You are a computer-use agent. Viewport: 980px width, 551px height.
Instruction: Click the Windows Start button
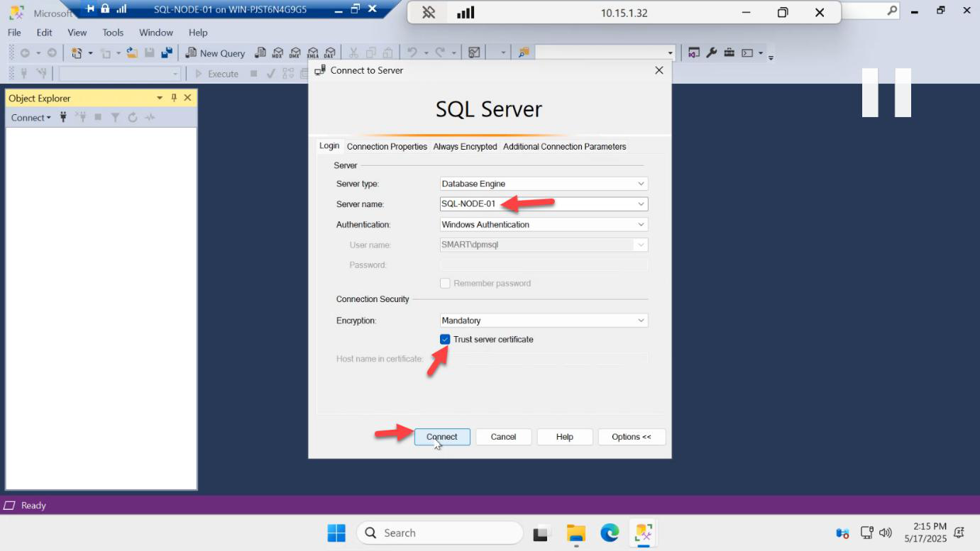[x=336, y=533]
